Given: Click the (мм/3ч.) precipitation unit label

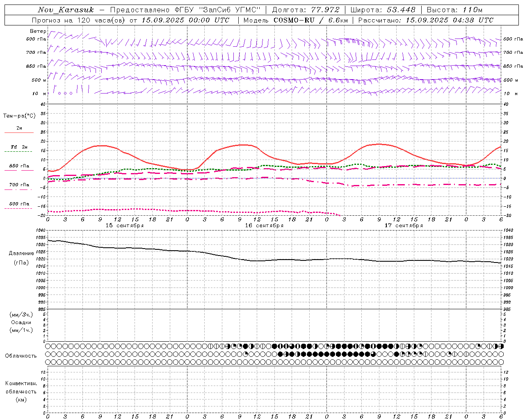Looking at the screenshot, I should coord(21,315).
